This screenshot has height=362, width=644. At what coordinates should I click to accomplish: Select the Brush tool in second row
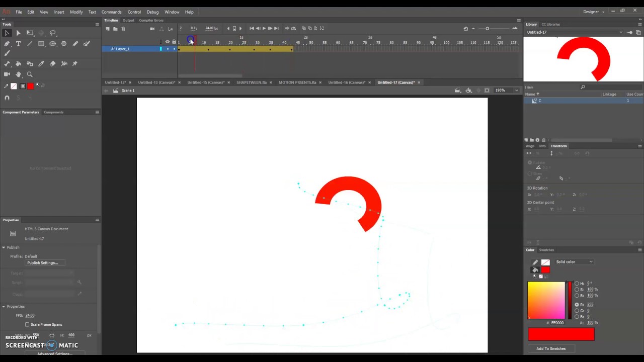point(7,53)
